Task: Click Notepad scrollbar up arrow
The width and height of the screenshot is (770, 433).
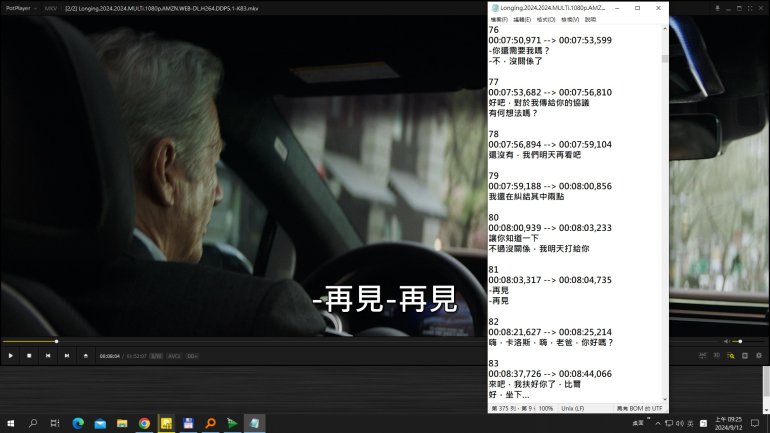Action: (665, 29)
